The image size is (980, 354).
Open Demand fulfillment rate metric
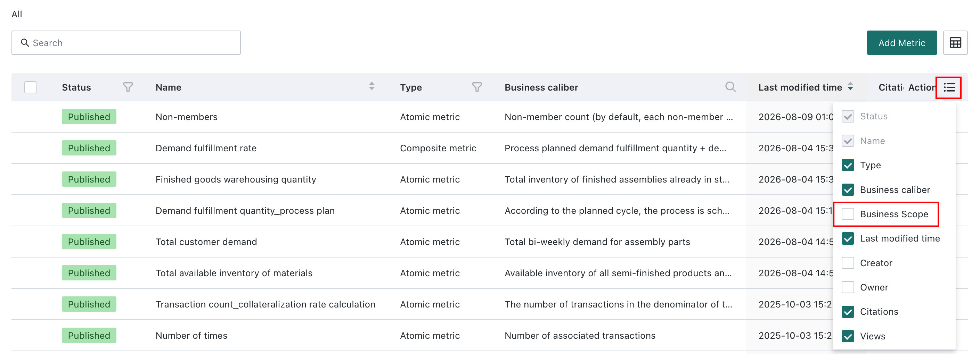[206, 148]
